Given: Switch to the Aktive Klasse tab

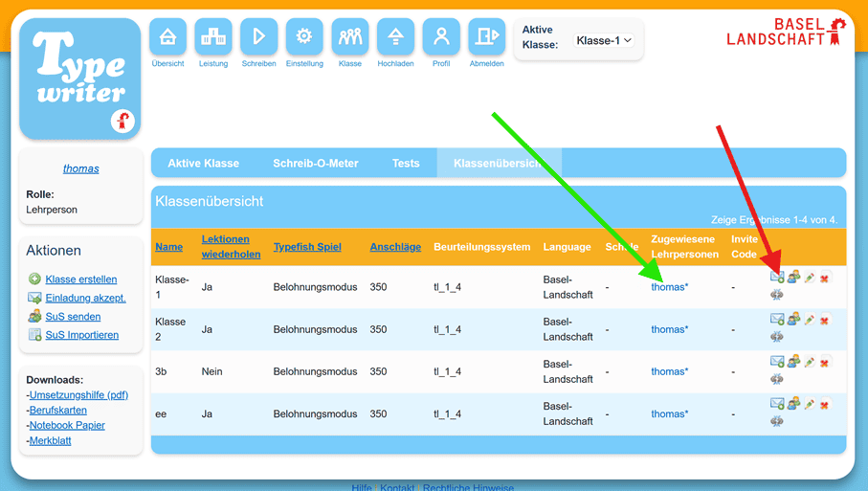Looking at the screenshot, I should pyautogui.click(x=203, y=164).
